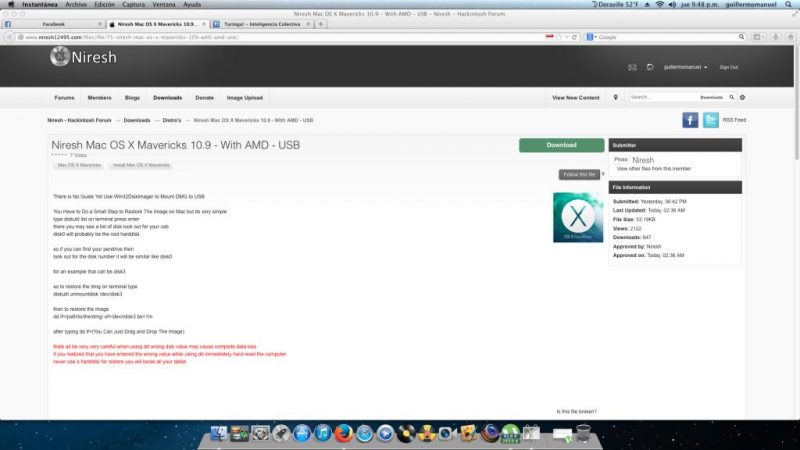The width and height of the screenshot is (800, 450).
Task: Open the Downloads stack in the dock
Action: (562, 434)
